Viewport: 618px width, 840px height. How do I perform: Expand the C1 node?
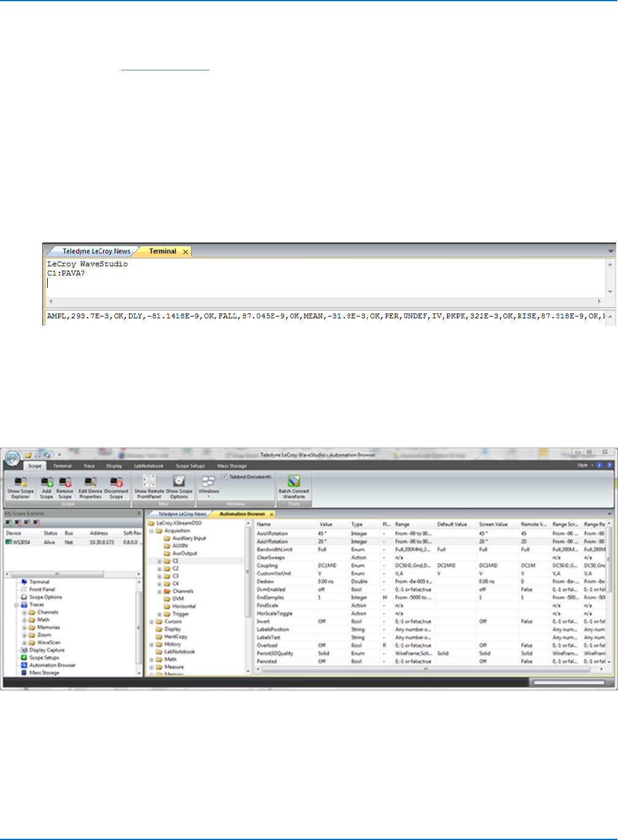[x=159, y=561]
